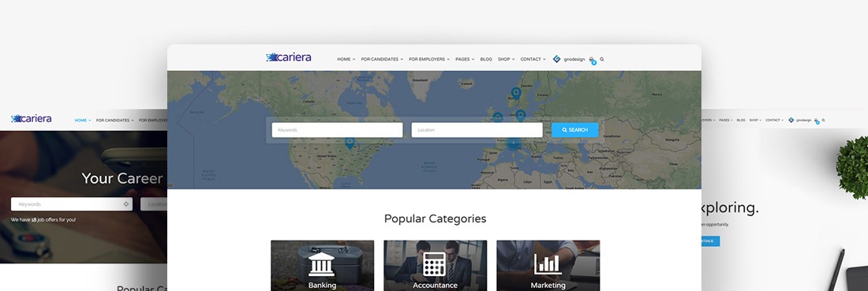Click gnodesign avatar icon in right window

[x=791, y=120]
